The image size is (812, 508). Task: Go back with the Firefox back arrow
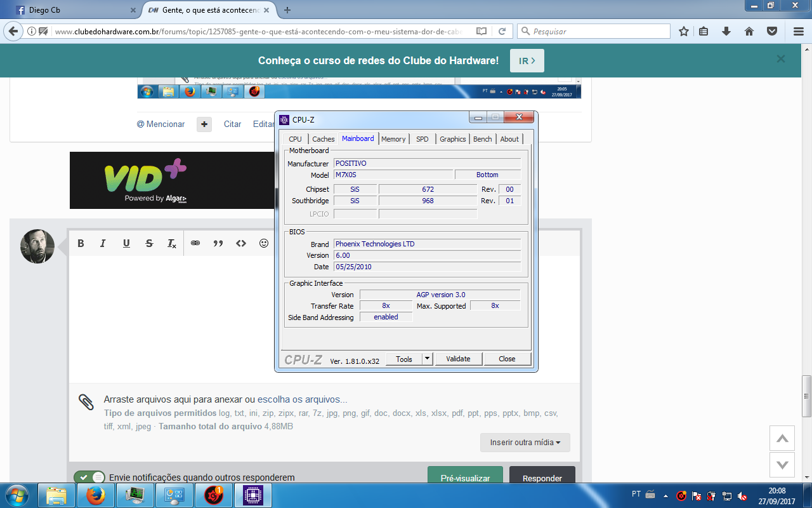(x=13, y=31)
